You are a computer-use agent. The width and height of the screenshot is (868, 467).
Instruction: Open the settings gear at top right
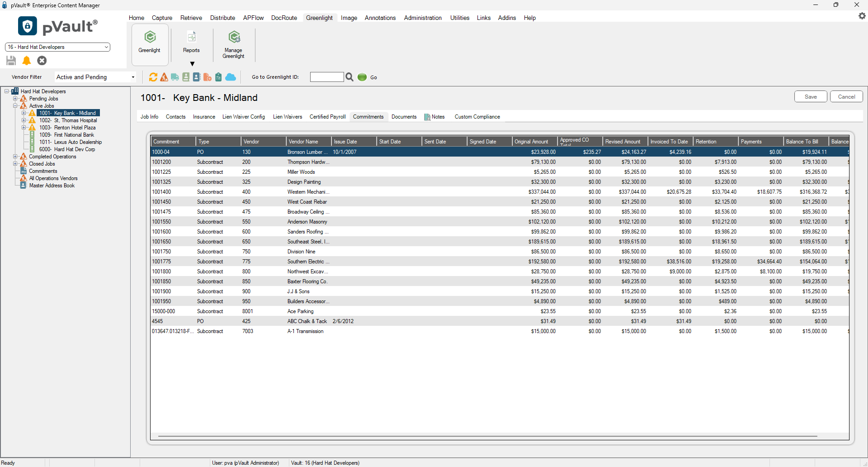tap(862, 16)
